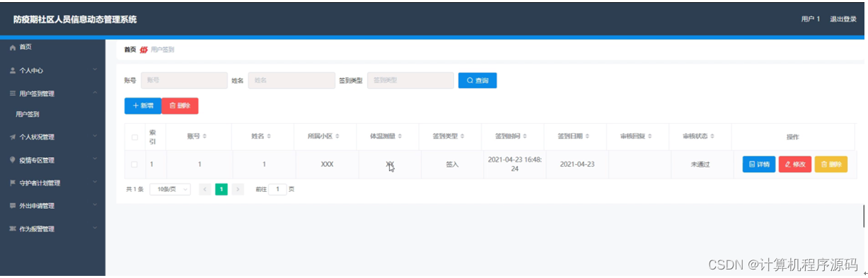Focus the 签到类型 search input field
This screenshot has width=868, height=278.
point(410,81)
